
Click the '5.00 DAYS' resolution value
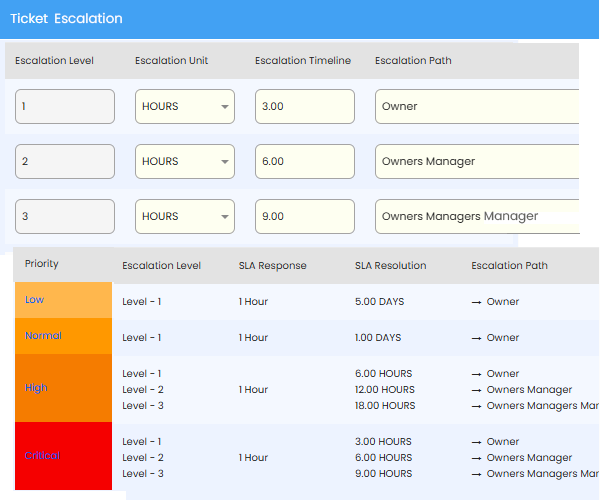point(380,301)
